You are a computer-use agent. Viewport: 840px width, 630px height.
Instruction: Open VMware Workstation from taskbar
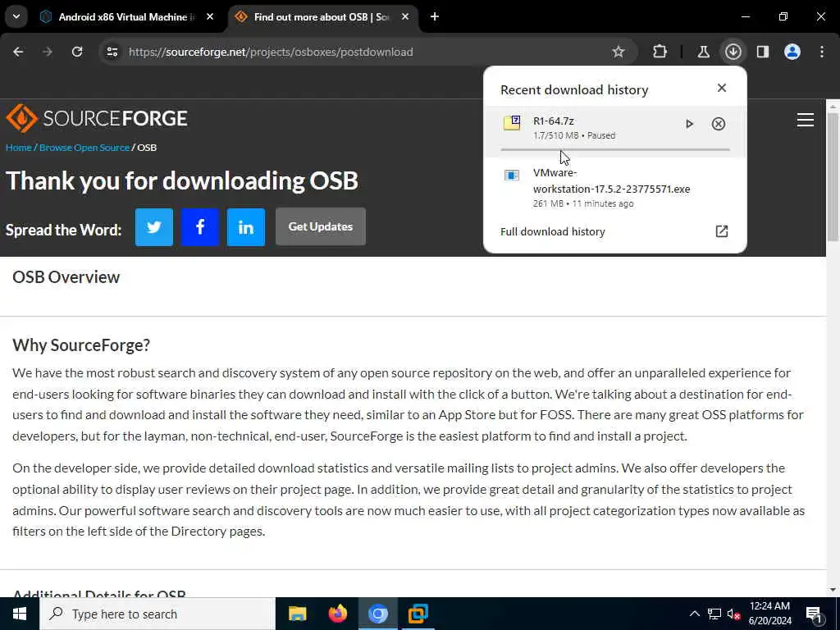418,614
